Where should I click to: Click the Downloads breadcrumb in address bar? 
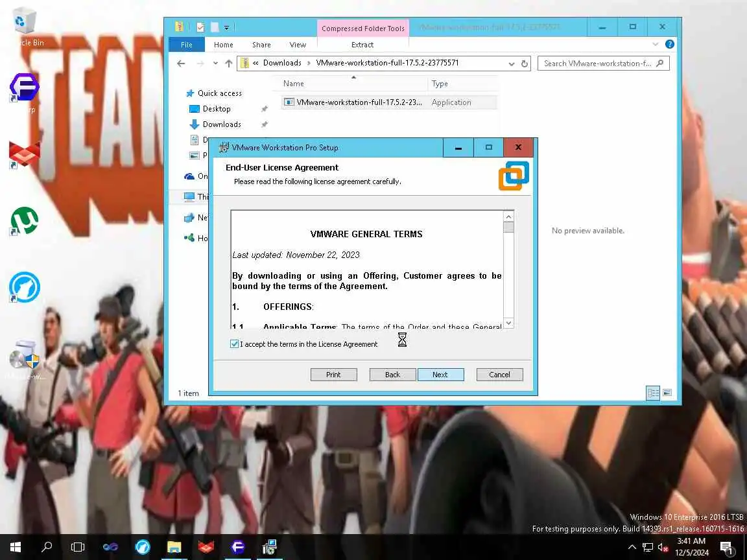(282, 63)
